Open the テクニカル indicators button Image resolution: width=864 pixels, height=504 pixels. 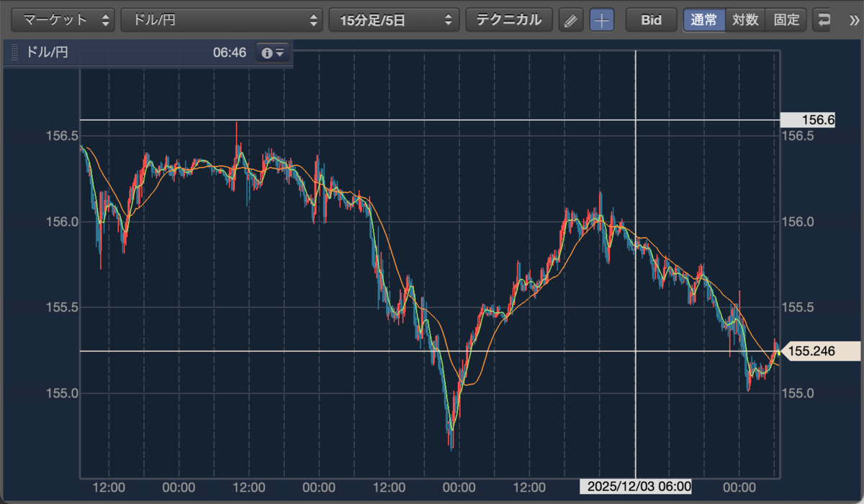click(509, 19)
